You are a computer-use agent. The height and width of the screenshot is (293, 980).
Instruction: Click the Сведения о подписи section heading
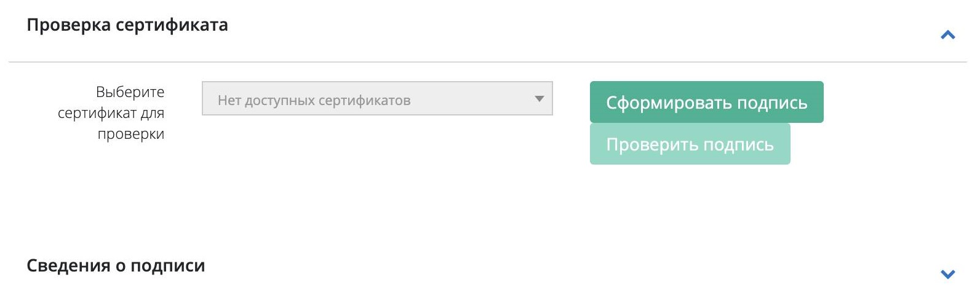(116, 266)
